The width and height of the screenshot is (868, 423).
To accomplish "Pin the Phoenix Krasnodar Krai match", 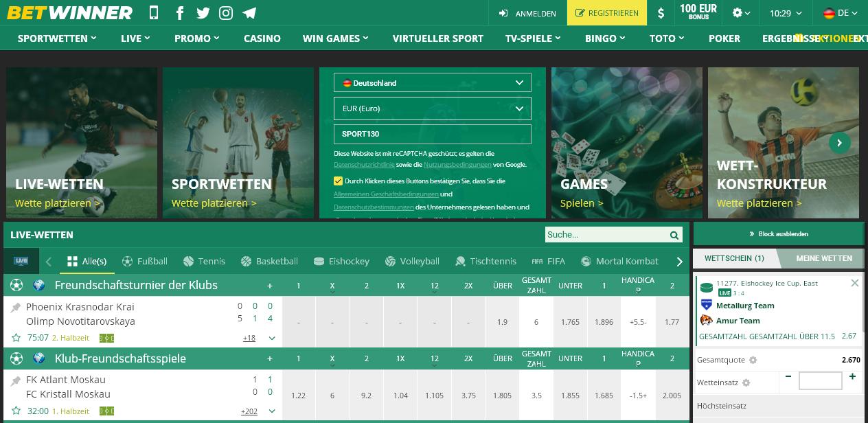I will 16,308.
